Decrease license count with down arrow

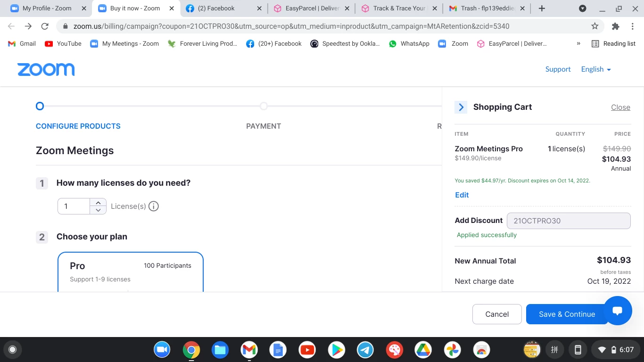point(98,210)
